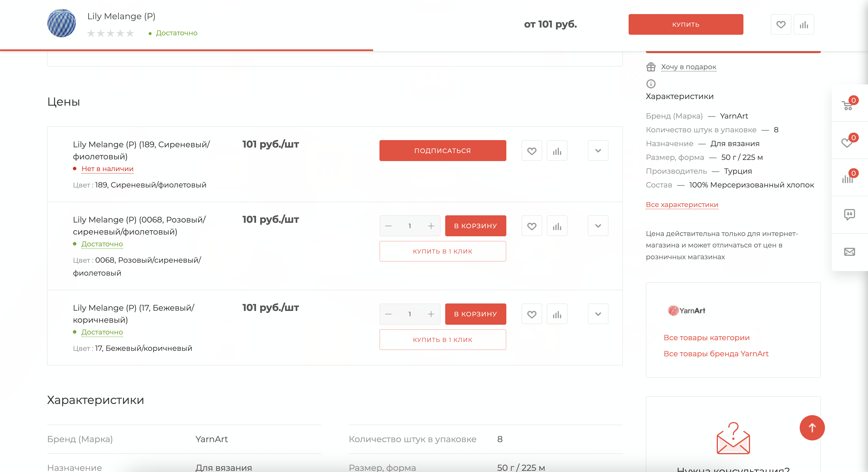Image resolution: width=868 pixels, height=472 pixels.
Task: Open compare icon in sticky header
Action: coord(804,24)
